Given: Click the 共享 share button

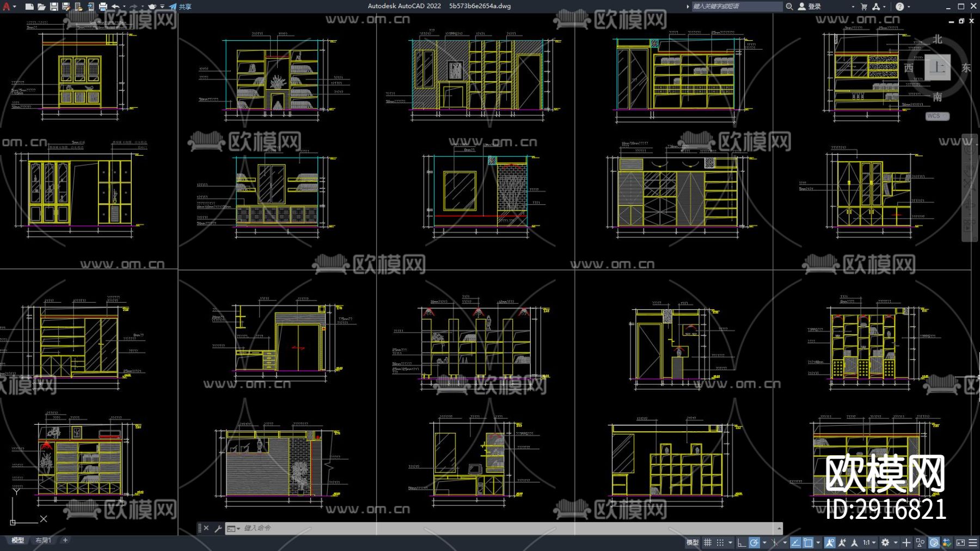Looking at the screenshot, I should click(x=180, y=7).
